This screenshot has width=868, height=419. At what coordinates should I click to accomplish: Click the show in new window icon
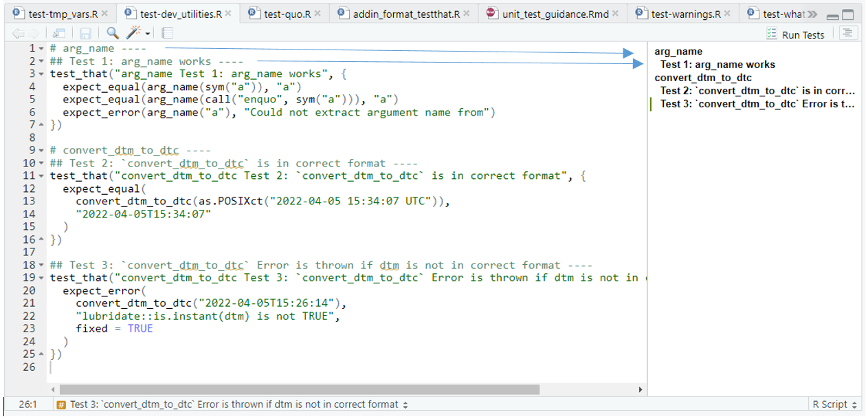(x=59, y=33)
